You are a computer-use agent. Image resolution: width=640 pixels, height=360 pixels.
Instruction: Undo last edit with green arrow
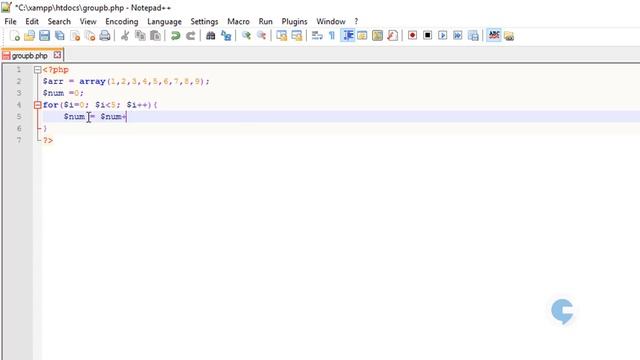click(x=176, y=36)
